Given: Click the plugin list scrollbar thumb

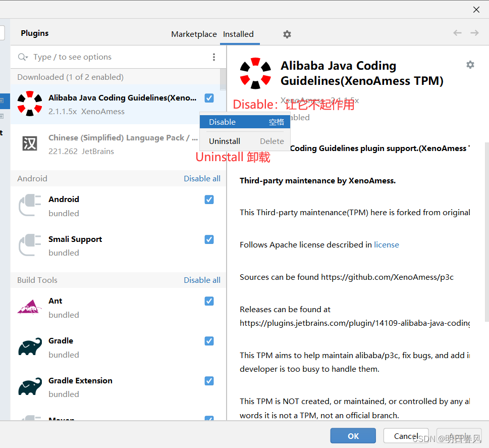Looking at the screenshot, I should pos(223,79).
